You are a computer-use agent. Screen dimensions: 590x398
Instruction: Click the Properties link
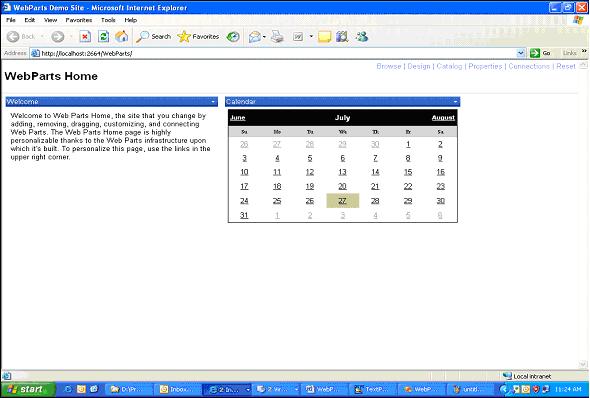tap(485, 66)
